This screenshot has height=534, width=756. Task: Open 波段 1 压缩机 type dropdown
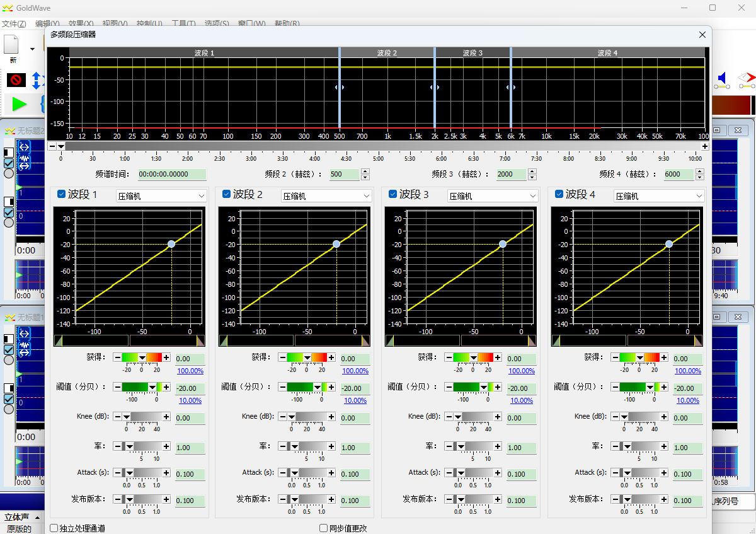161,196
